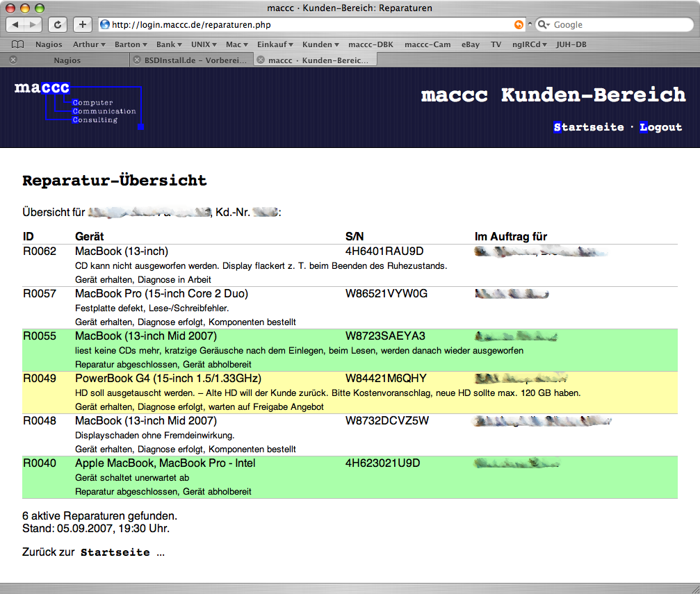Click the orange SnapBack icon in address bar

pos(519,24)
